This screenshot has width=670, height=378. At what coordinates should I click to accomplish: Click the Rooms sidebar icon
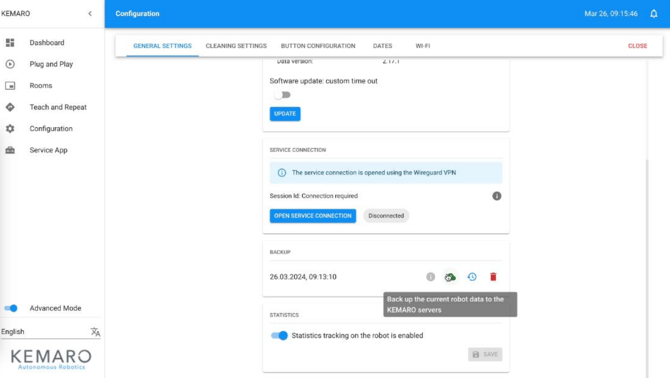pos(10,86)
